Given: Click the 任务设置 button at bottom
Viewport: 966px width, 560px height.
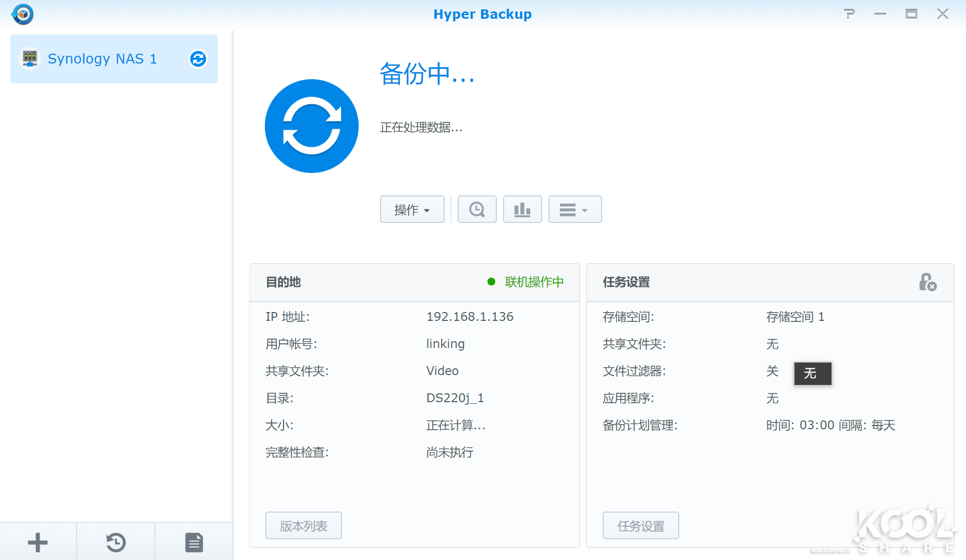Looking at the screenshot, I should pyautogui.click(x=641, y=526).
